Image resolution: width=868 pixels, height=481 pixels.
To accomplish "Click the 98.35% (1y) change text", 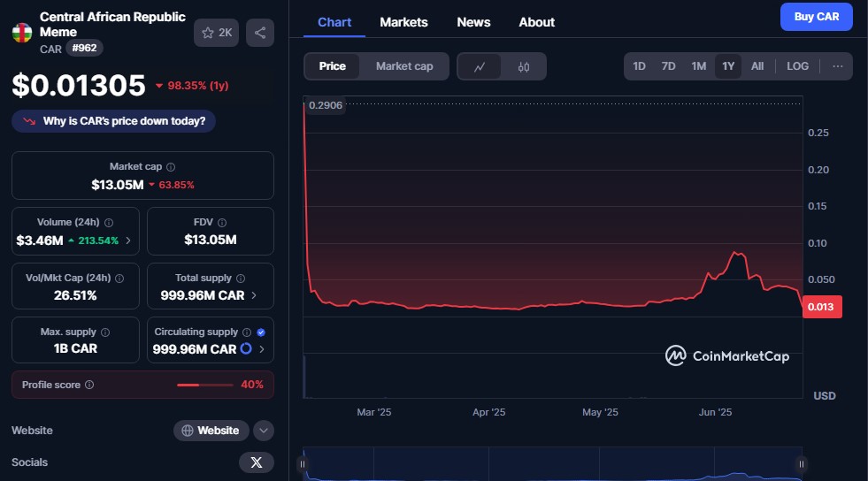I will [197, 86].
